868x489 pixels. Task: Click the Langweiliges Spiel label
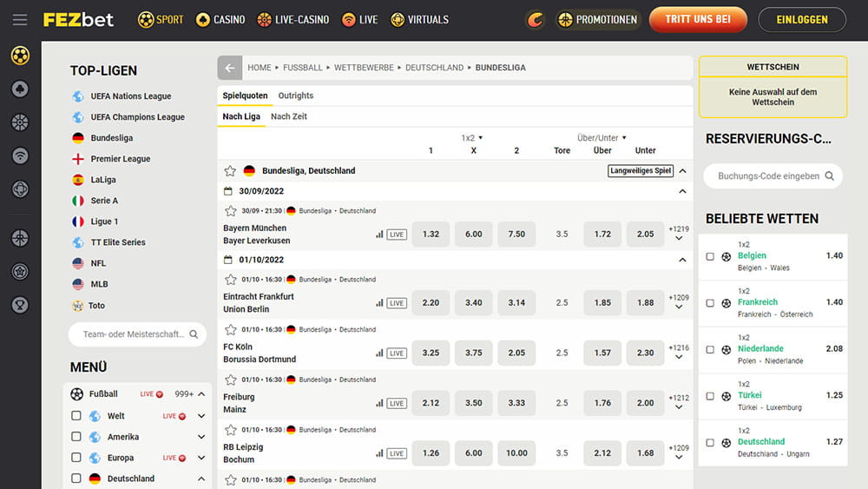click(641, 171)
